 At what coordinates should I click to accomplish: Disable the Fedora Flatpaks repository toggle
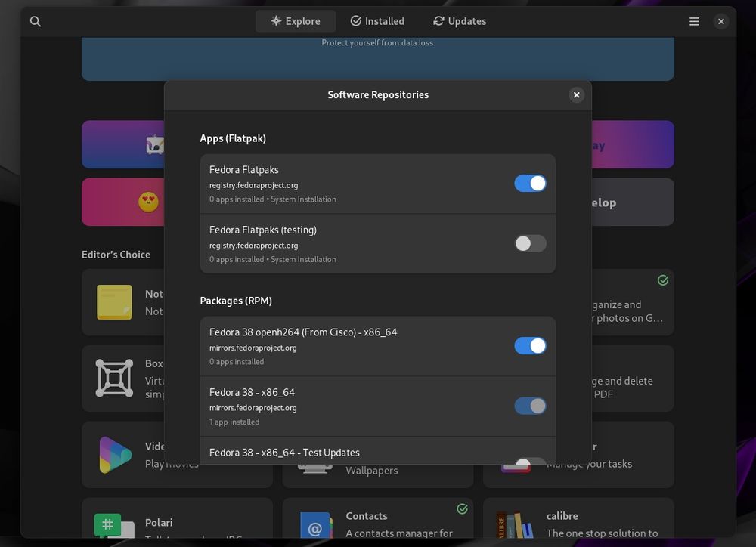click(531, 183)
